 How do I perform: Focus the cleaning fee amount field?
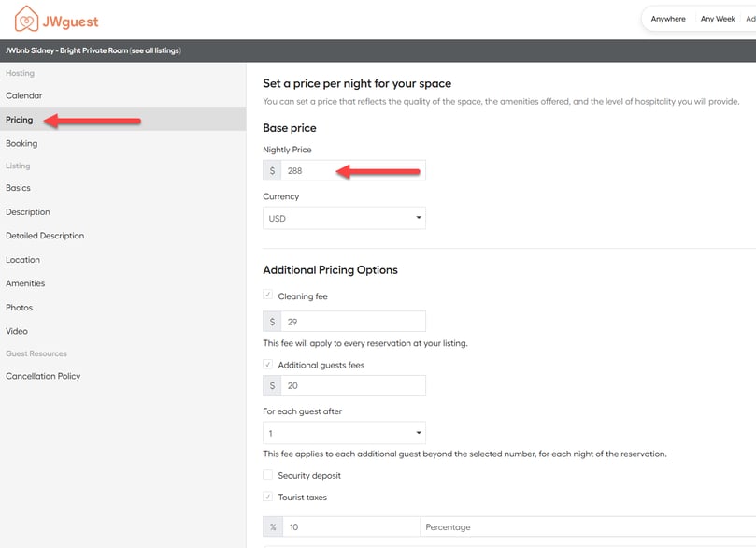click(353, 322)
